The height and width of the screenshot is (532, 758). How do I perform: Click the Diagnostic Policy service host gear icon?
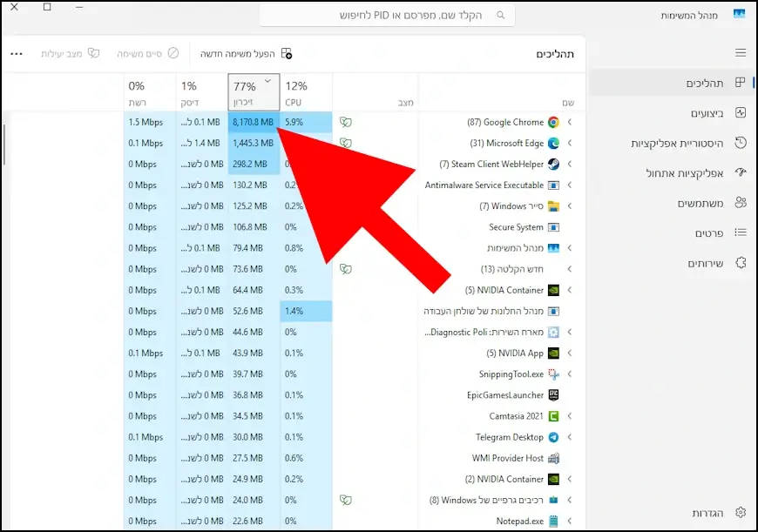click(x=553, y=333)
